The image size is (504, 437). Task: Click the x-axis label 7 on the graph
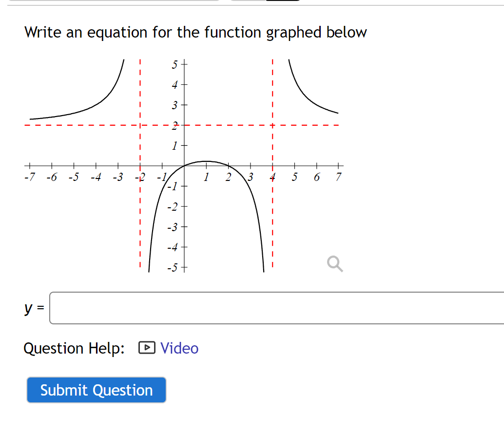[x=338, y=177]
